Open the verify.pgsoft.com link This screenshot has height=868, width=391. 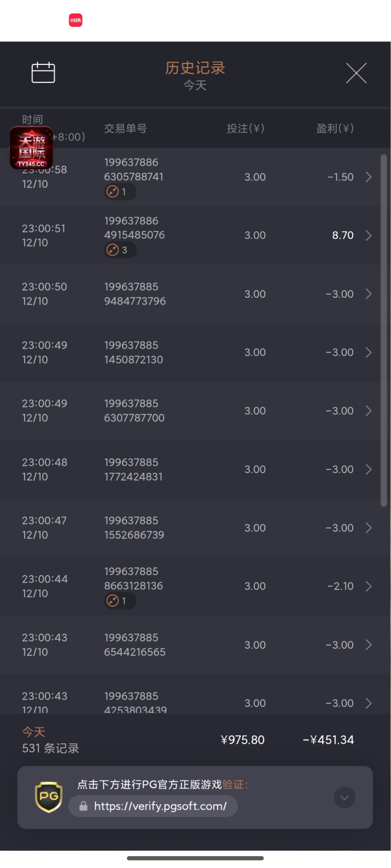[160, 806]
